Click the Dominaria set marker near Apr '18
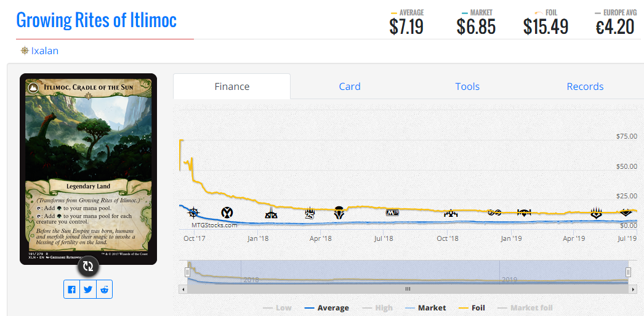The height and width of the screenshot is (316, 644). click(x=339, y=213)
